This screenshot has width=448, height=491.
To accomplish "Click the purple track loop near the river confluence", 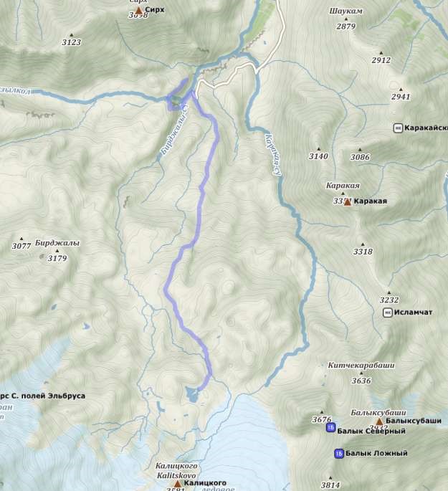I will tap(176, 95).
